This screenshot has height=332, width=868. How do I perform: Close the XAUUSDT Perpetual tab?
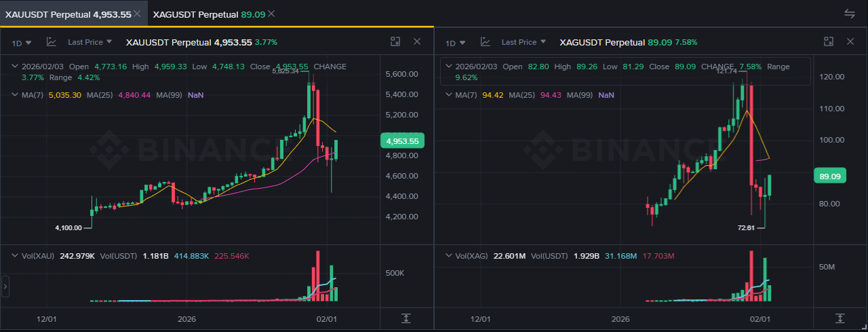[x=137, y=14]
